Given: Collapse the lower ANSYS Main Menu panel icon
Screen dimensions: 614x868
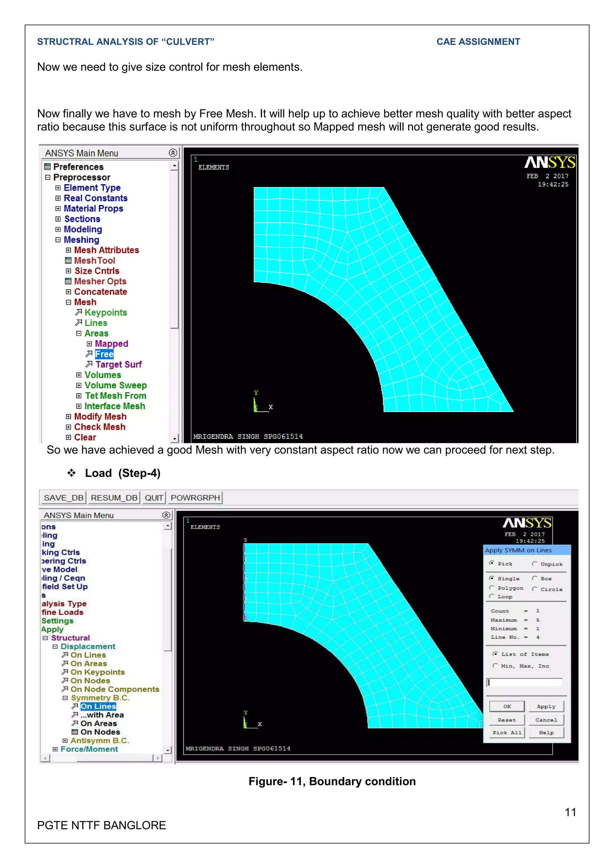Looking at the screenshot, I should (166, 515).
